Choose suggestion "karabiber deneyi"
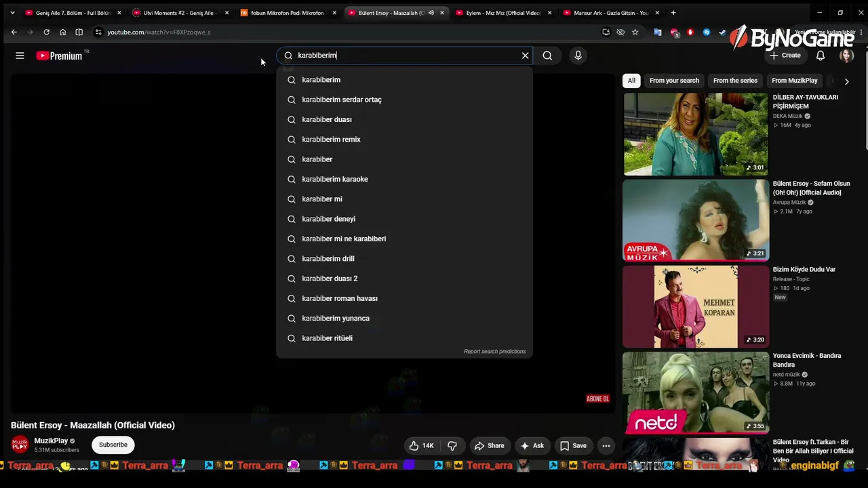The height and width of the screenshot is (488, 868). 404,219
